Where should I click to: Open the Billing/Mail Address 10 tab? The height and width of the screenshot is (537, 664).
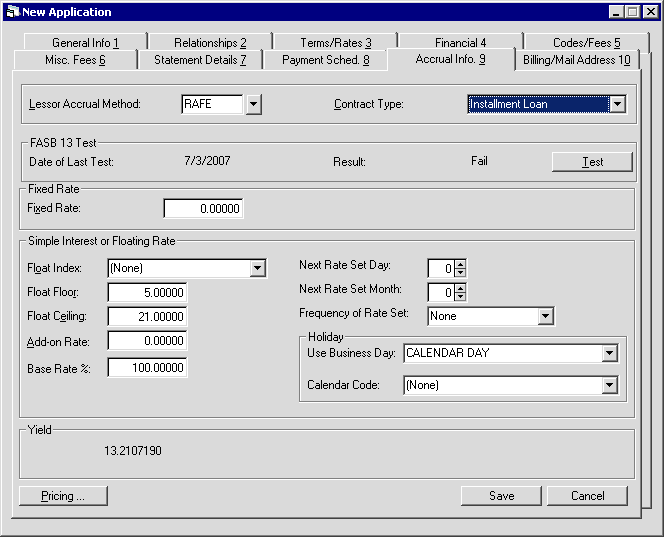(577, 60)
